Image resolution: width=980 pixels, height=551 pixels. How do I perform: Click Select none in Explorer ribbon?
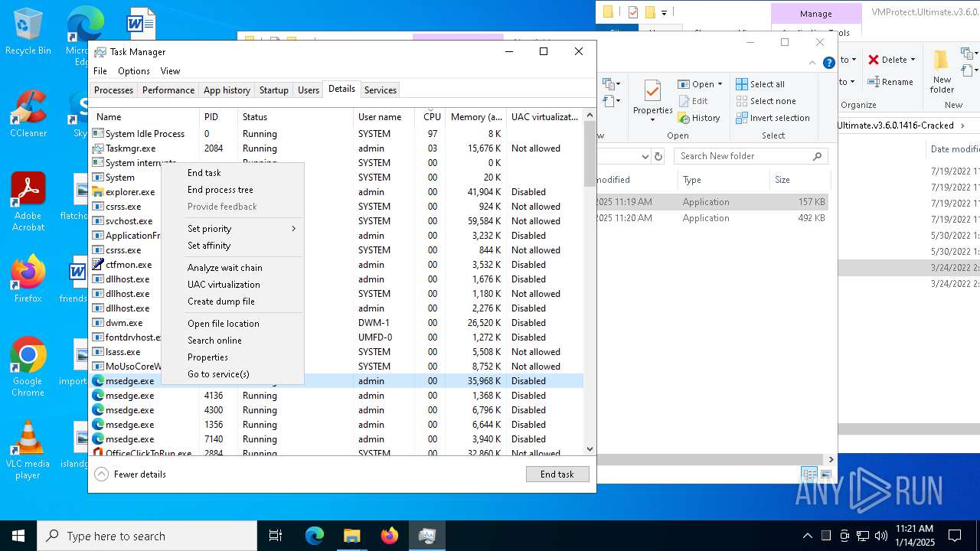766,101
